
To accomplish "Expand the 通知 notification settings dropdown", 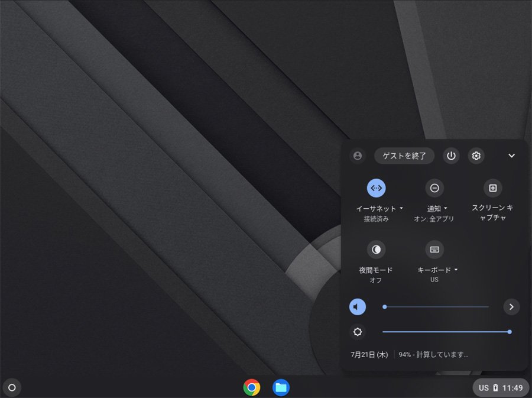I will tap(437, 209).
